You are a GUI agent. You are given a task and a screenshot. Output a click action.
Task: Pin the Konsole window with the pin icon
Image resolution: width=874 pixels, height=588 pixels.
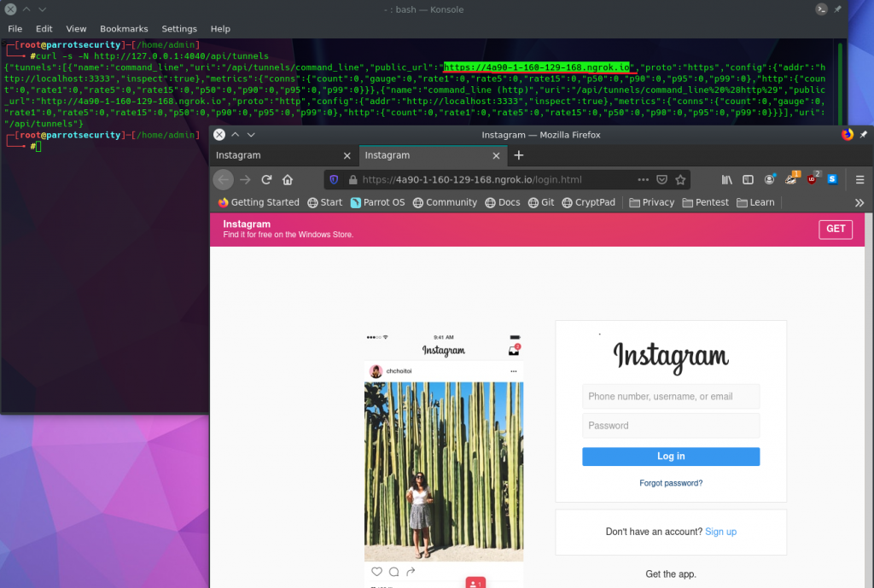[x=837, y=9]
